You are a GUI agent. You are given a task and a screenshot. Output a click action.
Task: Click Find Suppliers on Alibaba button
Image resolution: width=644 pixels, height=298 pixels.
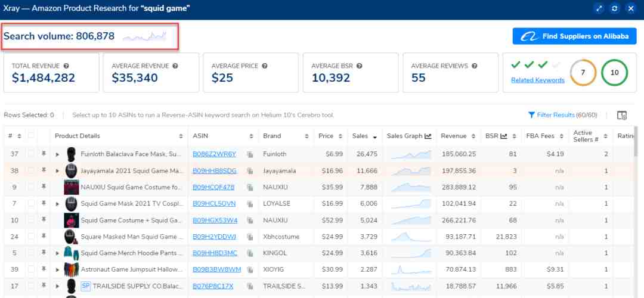[x=574, y=36]
